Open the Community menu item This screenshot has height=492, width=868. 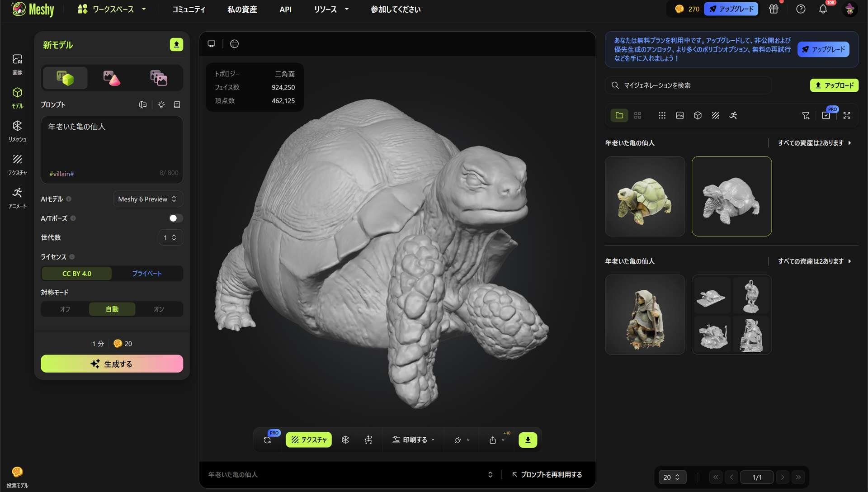coord(189,9)
